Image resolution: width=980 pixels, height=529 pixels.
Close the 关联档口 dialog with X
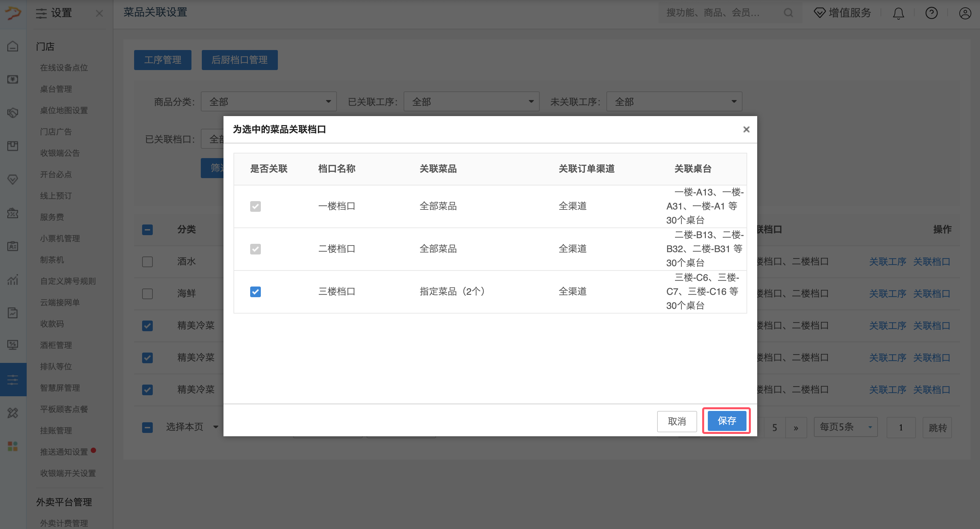click(746, 129)
